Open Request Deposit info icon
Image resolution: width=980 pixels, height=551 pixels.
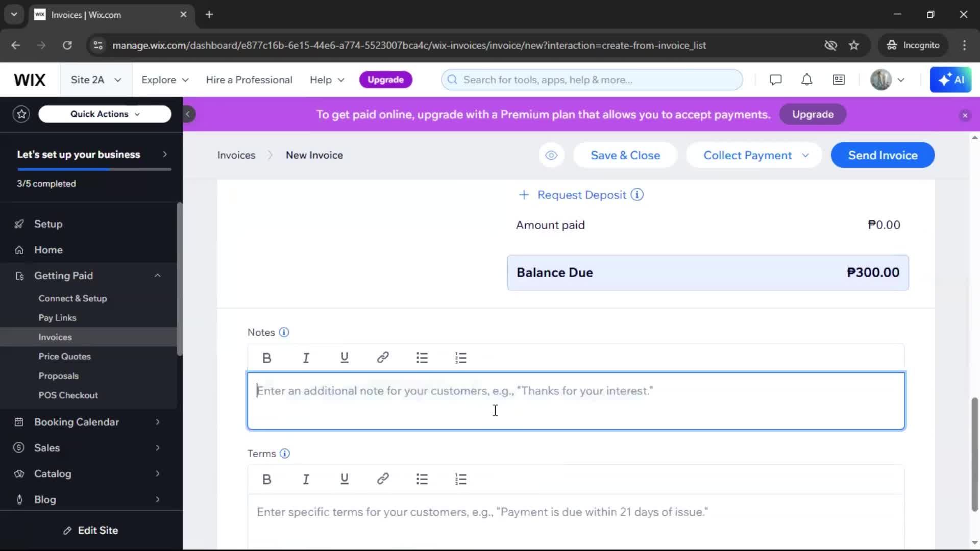(x=637, y=195)
